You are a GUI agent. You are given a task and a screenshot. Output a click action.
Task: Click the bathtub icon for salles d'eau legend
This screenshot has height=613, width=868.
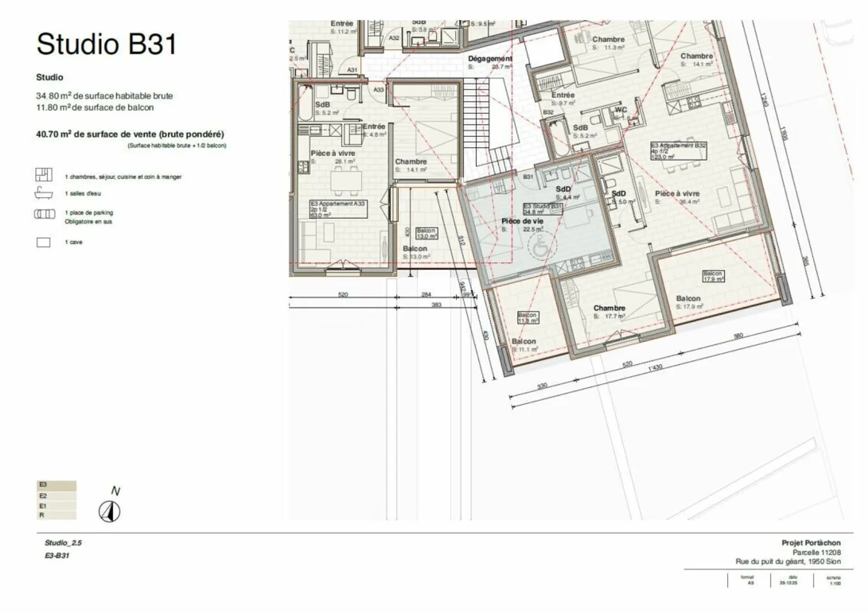[43, 194]
